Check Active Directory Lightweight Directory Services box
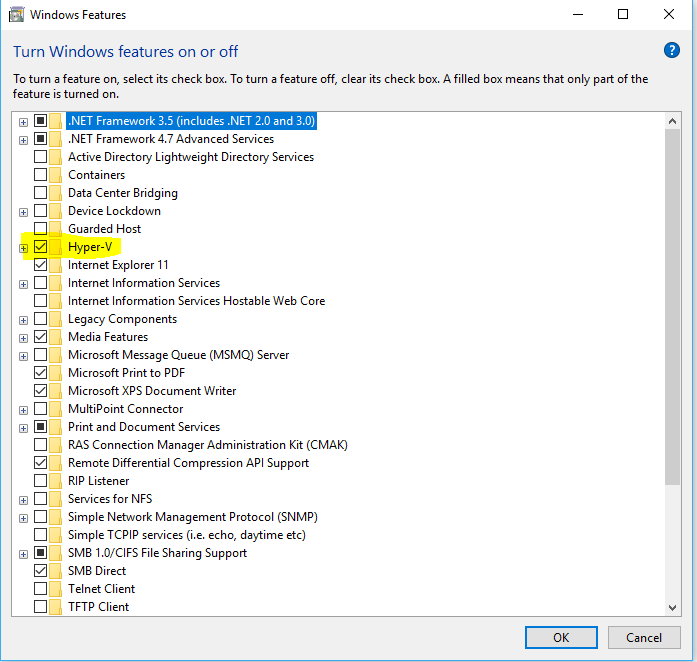The height and width of the screenshot is (662, 697). coord(40,156)
